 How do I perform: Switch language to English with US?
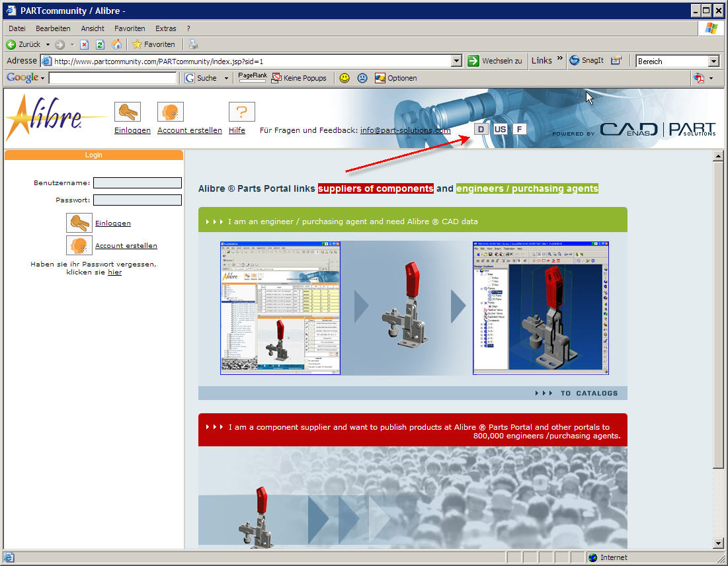500,129
